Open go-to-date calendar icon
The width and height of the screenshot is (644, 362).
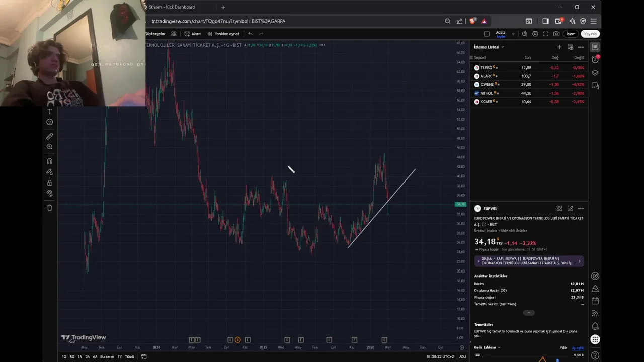143,357
